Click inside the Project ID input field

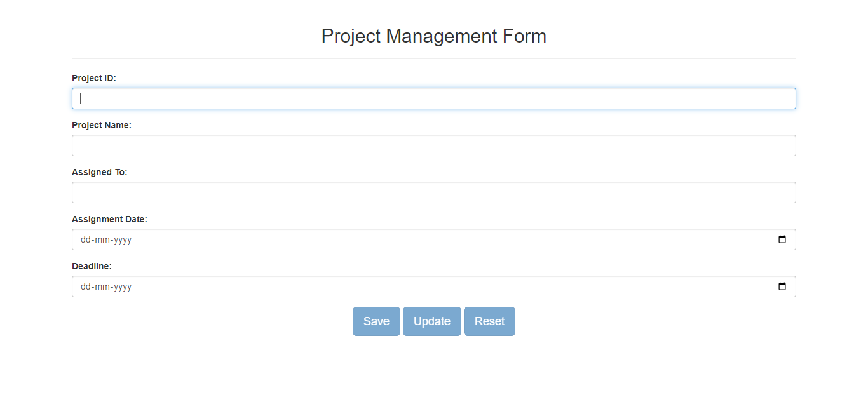[x=434, y=98]
